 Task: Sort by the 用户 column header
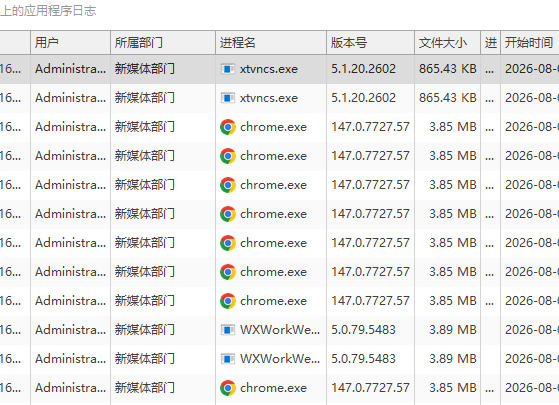point(71,43)
